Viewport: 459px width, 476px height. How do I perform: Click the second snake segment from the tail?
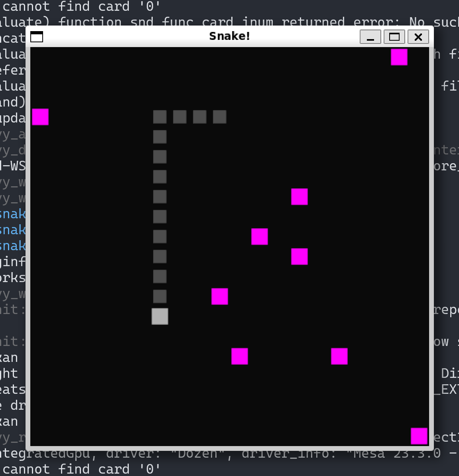point(200,117)
